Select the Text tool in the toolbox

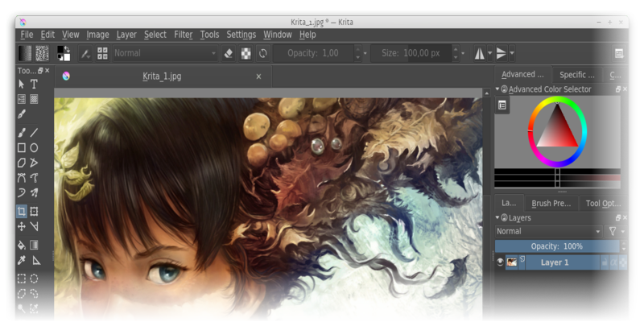(x=34, y=84)
